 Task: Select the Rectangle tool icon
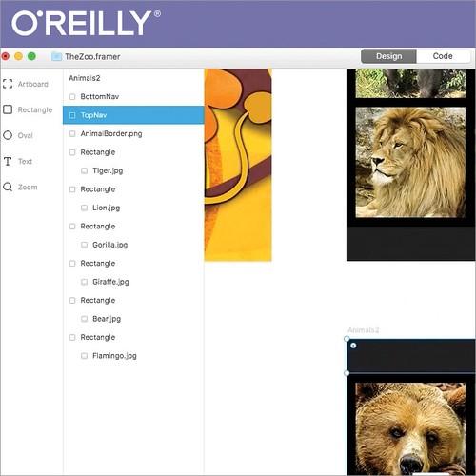coord(8,109)
